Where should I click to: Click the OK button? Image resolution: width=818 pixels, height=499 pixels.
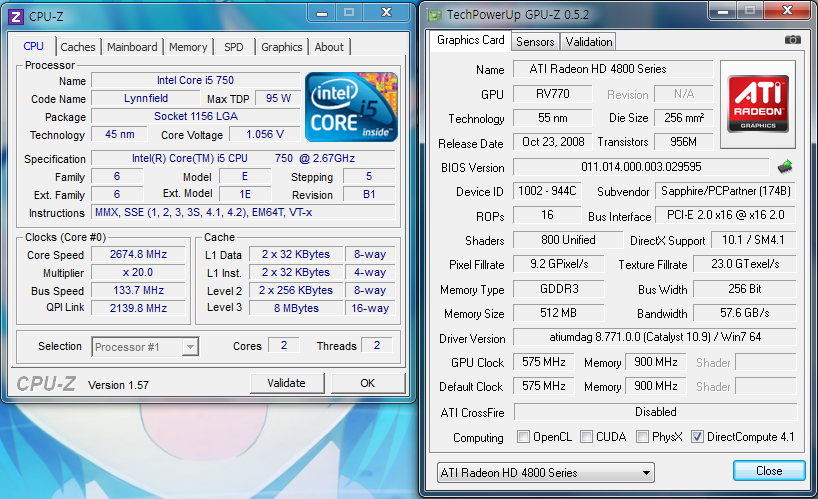pos(367,383)
